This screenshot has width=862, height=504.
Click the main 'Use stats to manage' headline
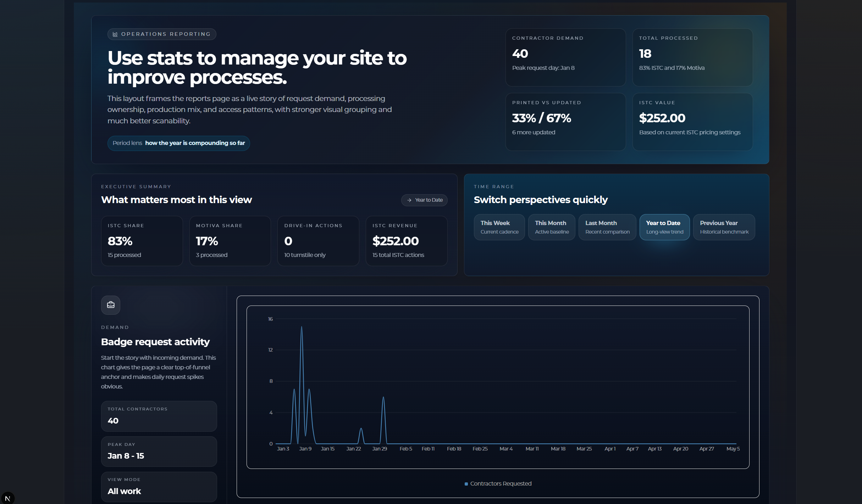pos(257,68)
